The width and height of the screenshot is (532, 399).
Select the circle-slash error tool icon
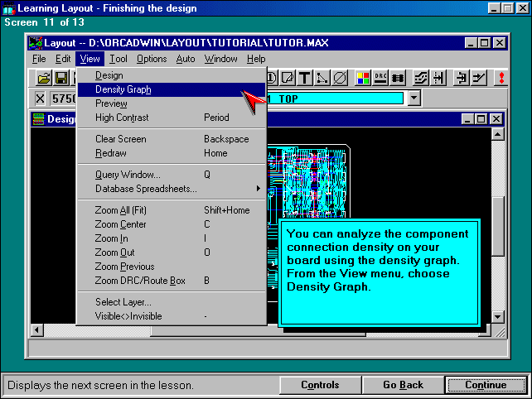click(x=340, y=78)
